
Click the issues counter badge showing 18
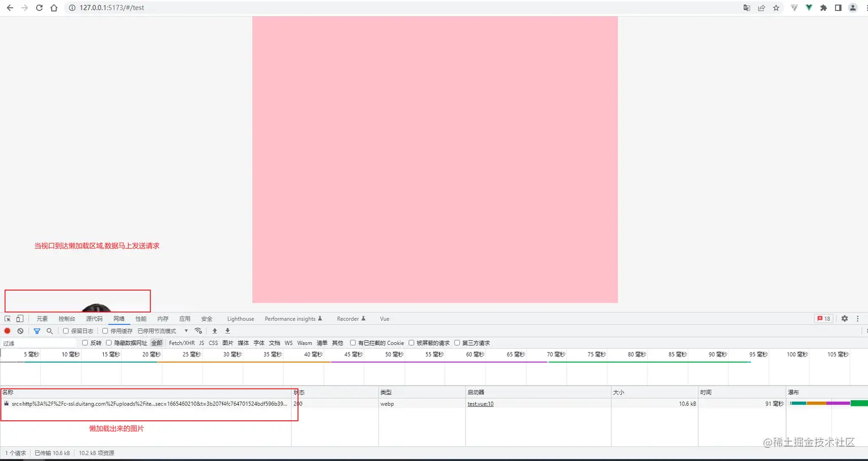tap(824, 318)
